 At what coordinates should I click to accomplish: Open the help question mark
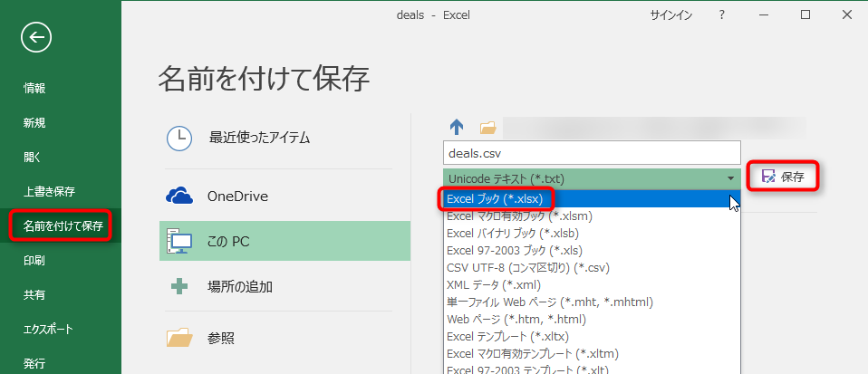coord(721,15)
